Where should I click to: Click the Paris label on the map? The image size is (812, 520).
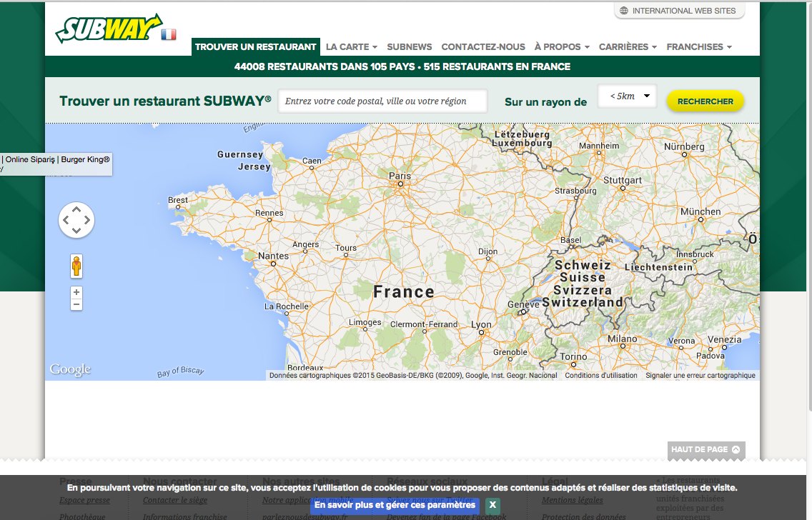[x=400, y=176]
